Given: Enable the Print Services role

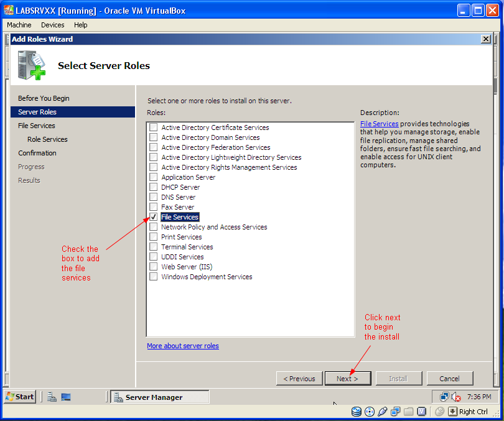Looking at the screenshot, I should click(153, 237).
